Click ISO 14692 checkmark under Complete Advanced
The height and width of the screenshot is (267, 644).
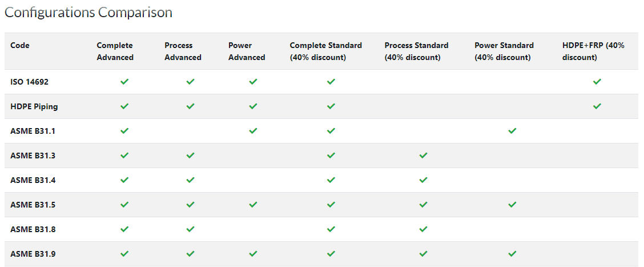pyautogui.click(x=124, y=82)
